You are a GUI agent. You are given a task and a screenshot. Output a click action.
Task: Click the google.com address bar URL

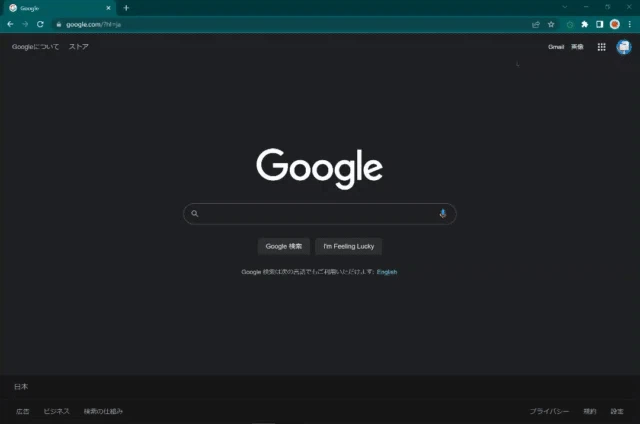(x=93, y=24)
